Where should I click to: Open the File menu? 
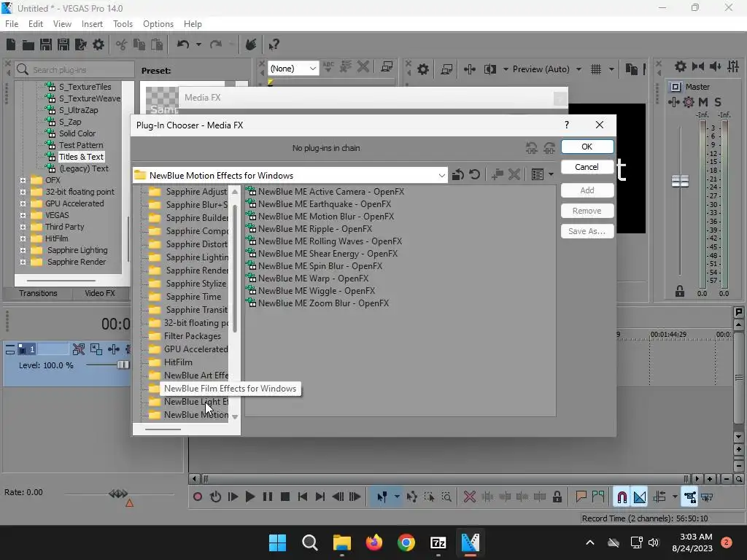(x=12, y=24)
